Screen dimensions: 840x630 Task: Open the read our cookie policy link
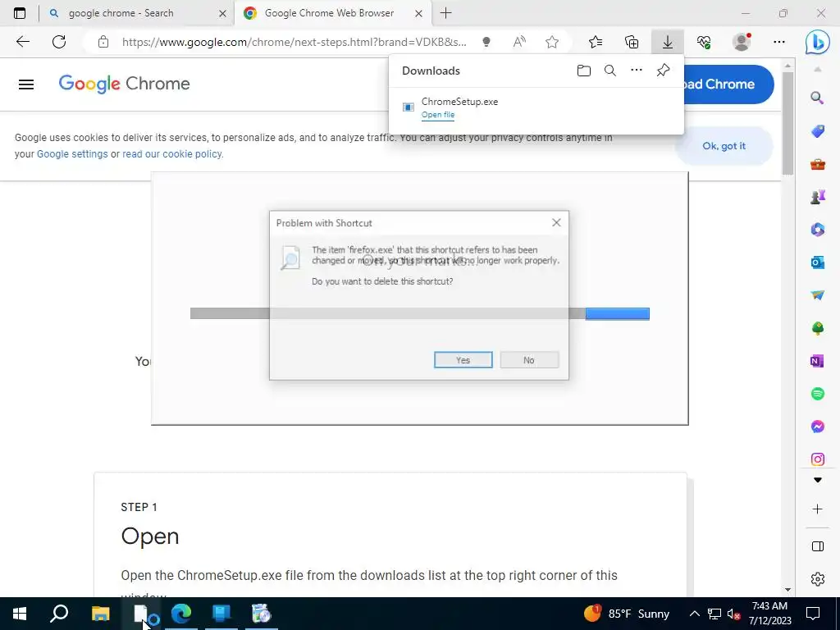point(172,154)
